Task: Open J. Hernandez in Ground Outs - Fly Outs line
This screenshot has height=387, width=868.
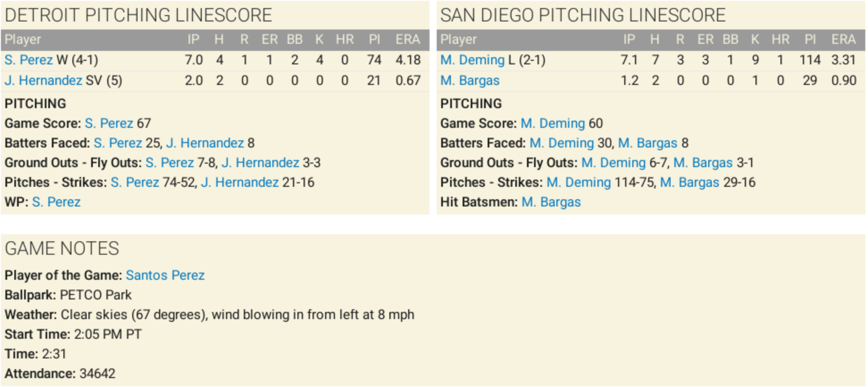Action: (260, 163)
